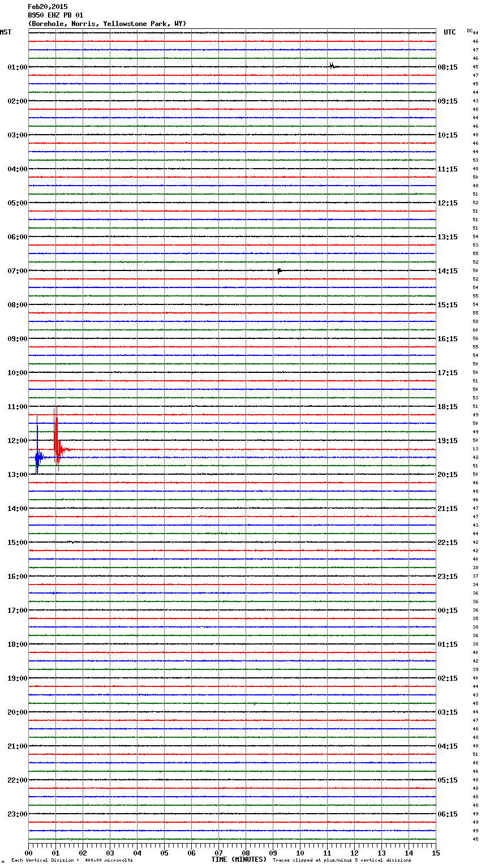Click the '23:00' MST time label
The image size is (481, 868).
click(18, 814)
